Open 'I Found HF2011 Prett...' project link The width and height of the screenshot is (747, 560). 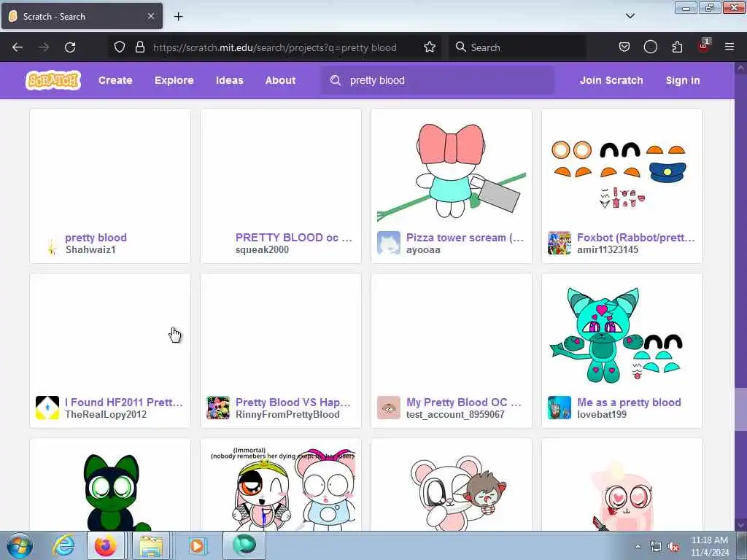pyautogui.click(x=124, y=402)
